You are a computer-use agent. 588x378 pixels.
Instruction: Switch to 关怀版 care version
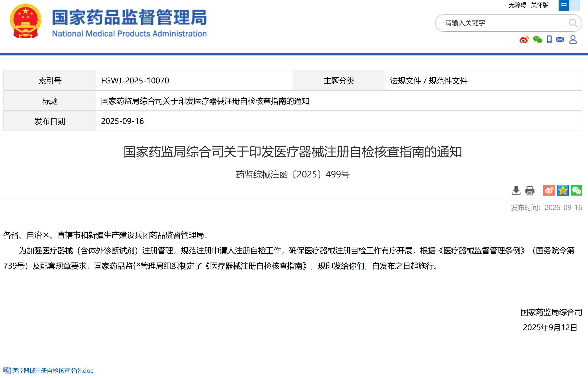540,5
